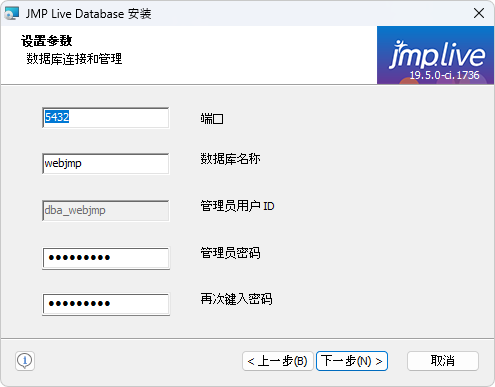Screen dimensions: 495x387
Task: Click the 数据库名称 field containing webjmp
Action: pos(106,164)
